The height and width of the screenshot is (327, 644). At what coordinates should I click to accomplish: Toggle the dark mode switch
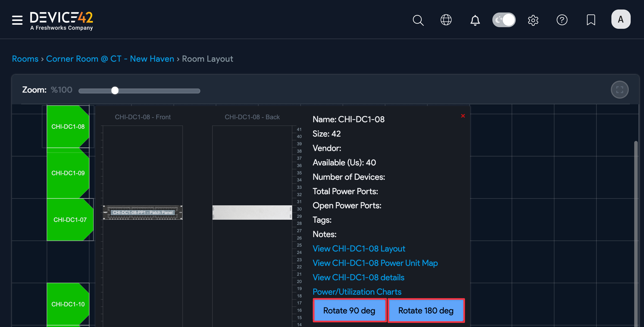coord(504,20)
